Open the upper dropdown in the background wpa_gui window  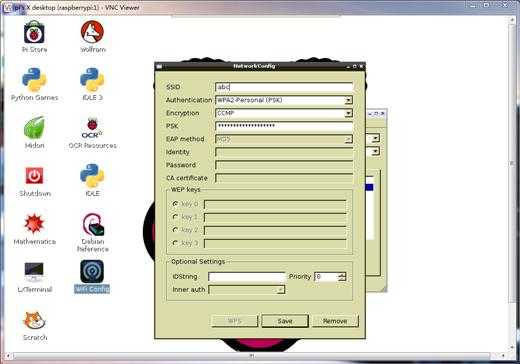pos(375,138)
